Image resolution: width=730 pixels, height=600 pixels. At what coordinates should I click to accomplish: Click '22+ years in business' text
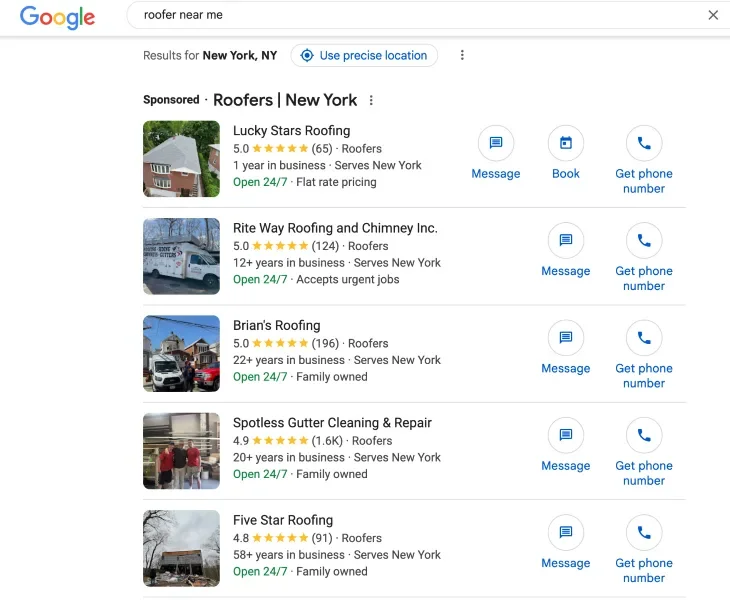pos(289,360)
